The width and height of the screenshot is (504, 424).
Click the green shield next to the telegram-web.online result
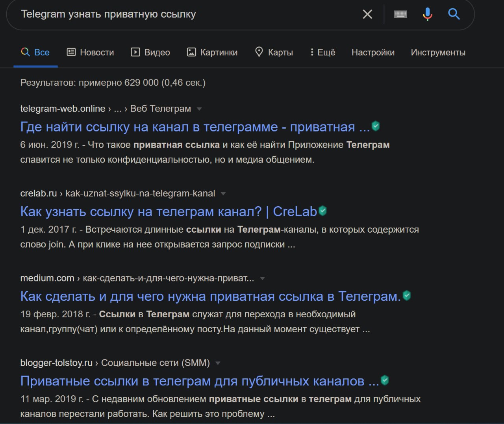376,126
